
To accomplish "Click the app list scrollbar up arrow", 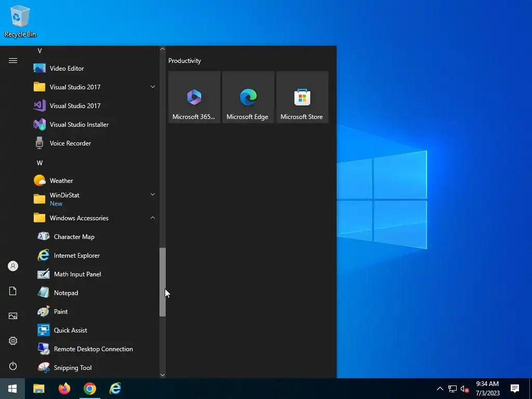I will tap(163, 49).
